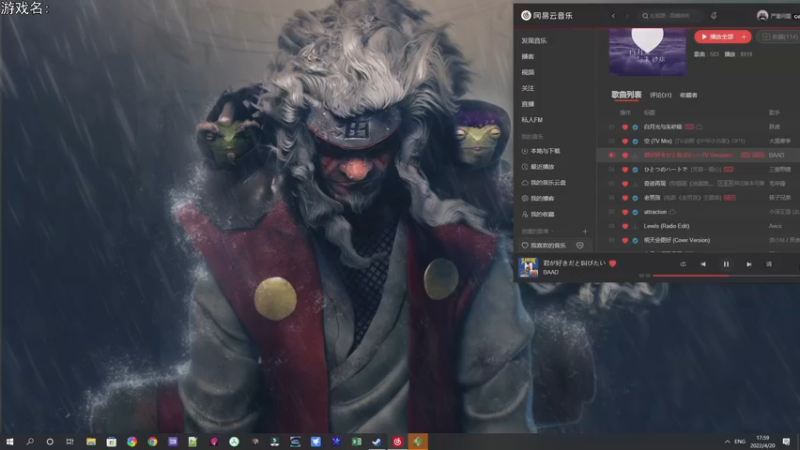
Task: Open the Windows notification center
Action: click(786, 441)
